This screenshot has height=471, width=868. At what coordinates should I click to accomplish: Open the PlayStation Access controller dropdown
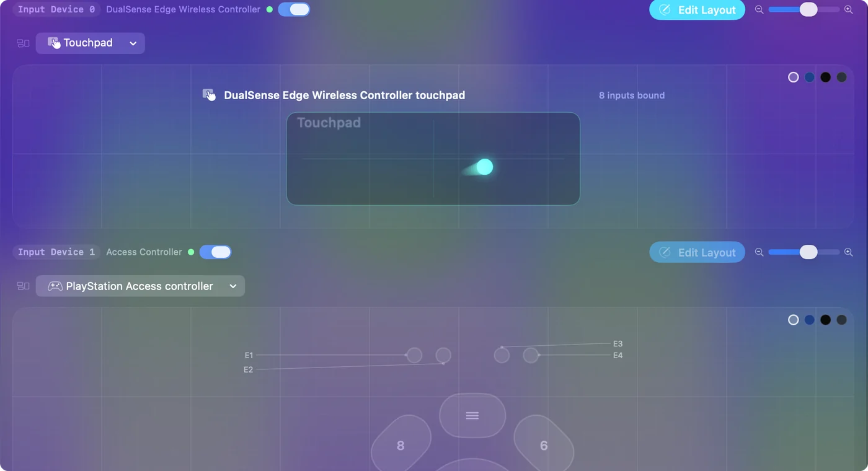140,286
